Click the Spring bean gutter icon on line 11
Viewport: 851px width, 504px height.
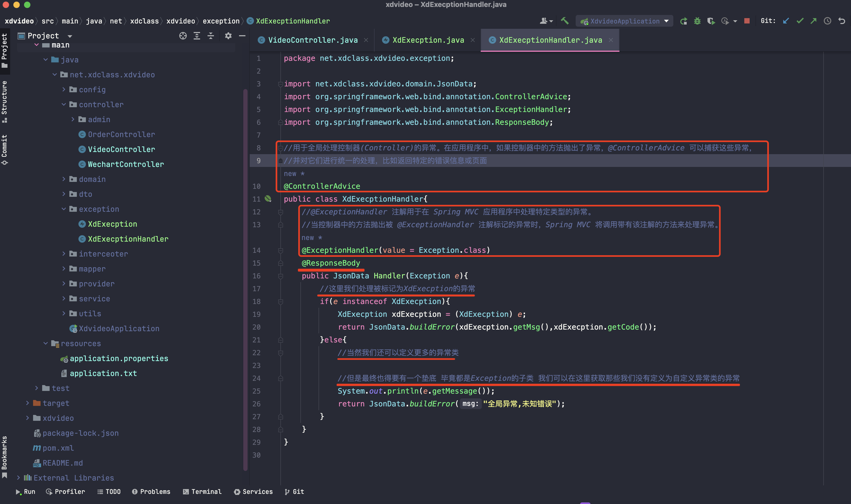coord(268,199)
